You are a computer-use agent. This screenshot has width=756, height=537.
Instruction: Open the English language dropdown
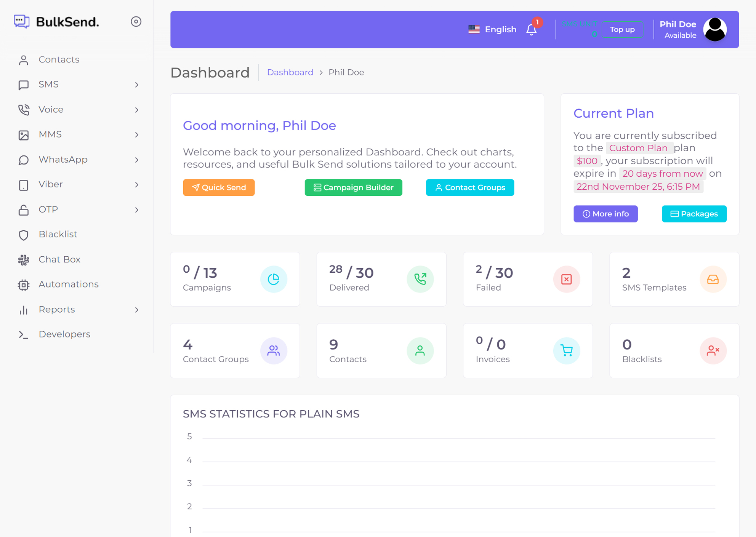[492, 29]
